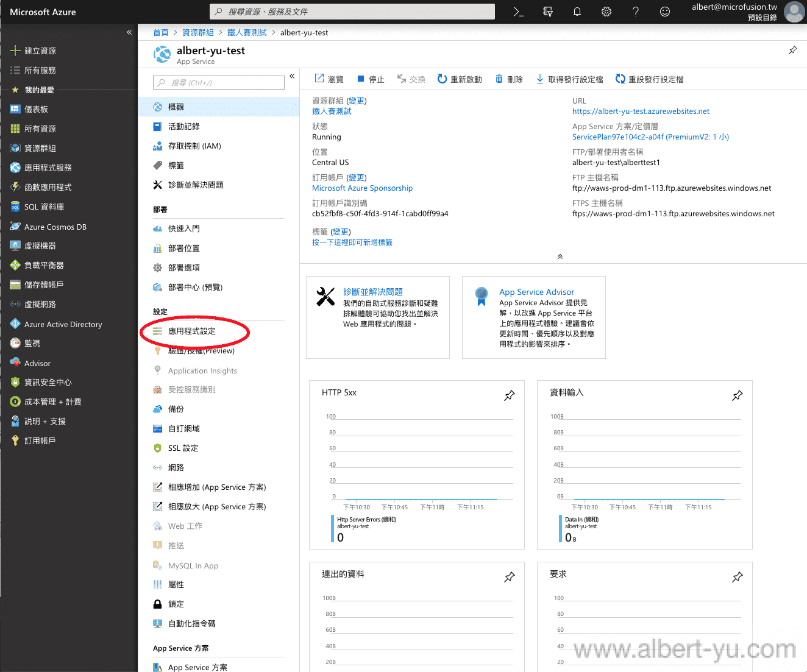Click the resource menu search box
Screen dimensions: 807x672
pos(219,82)
